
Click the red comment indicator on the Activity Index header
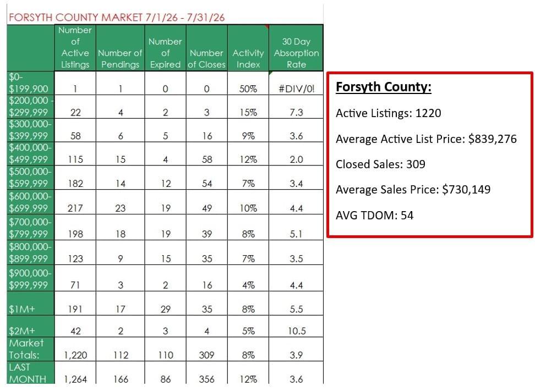tap(267, 26)
